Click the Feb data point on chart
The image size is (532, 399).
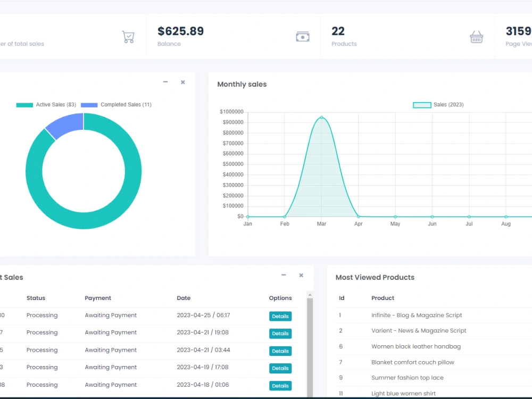[x=285, y=217]
